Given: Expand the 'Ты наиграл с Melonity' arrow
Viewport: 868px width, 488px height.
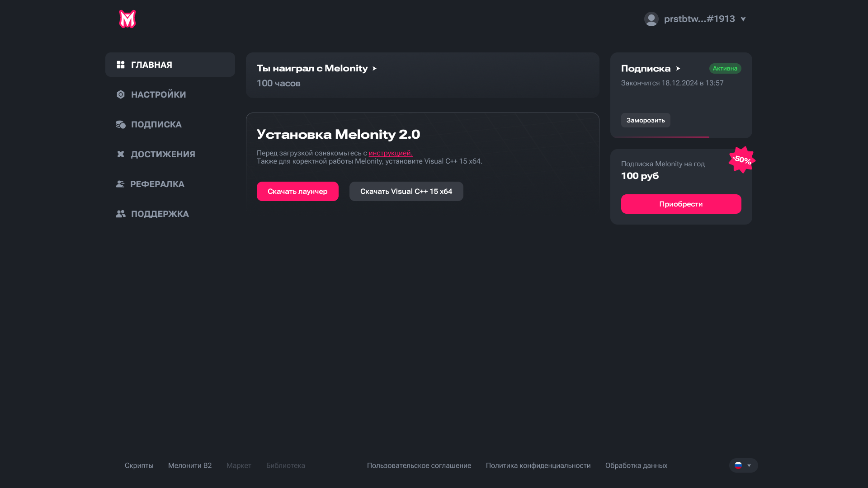Looking at the screenshot, I should 374,69.
